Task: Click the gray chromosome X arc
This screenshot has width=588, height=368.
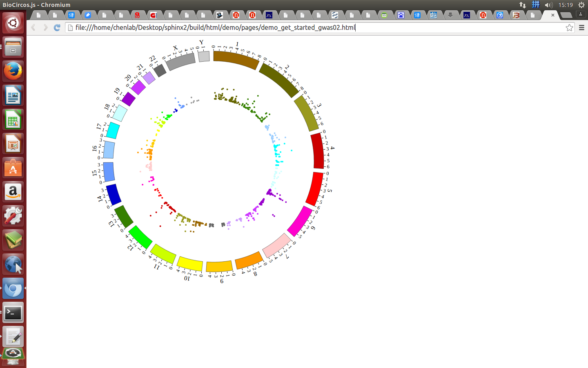Action: (x=180, y=61)
